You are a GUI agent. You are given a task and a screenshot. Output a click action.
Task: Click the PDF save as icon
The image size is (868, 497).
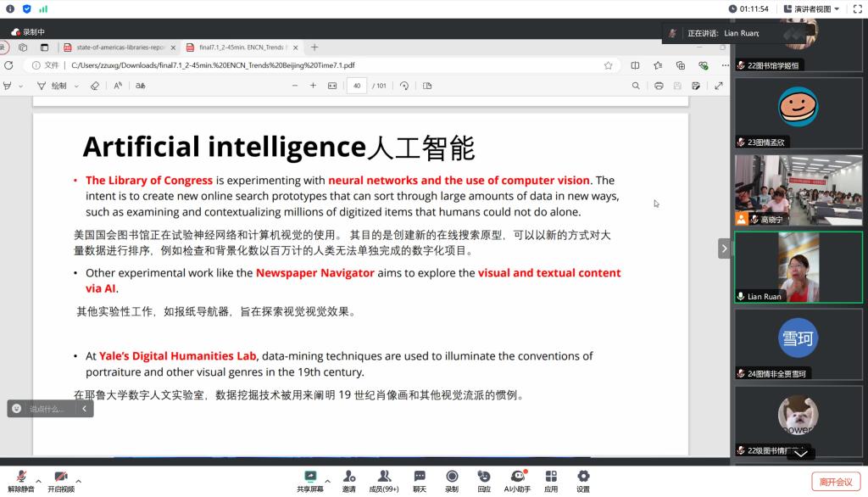[x=696, y=86]
